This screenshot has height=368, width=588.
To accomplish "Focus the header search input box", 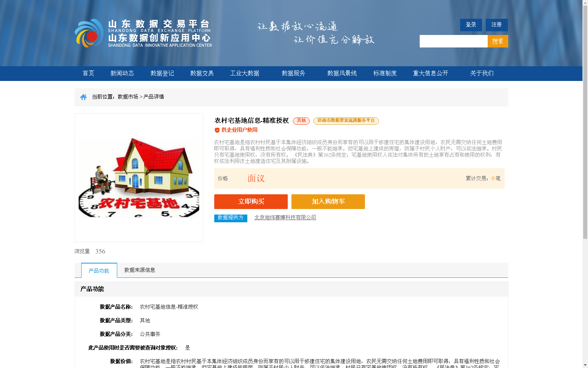I will point(453,41).
